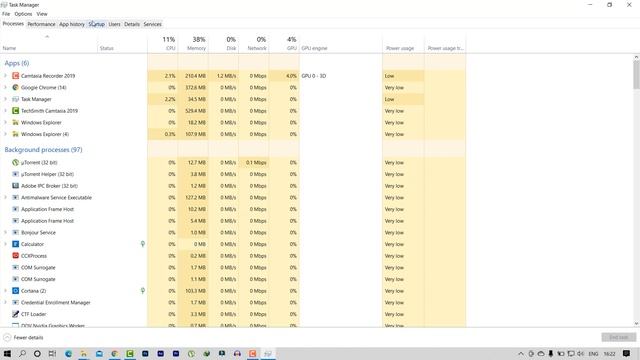Select the Apps (6) group header

(17, 63)
